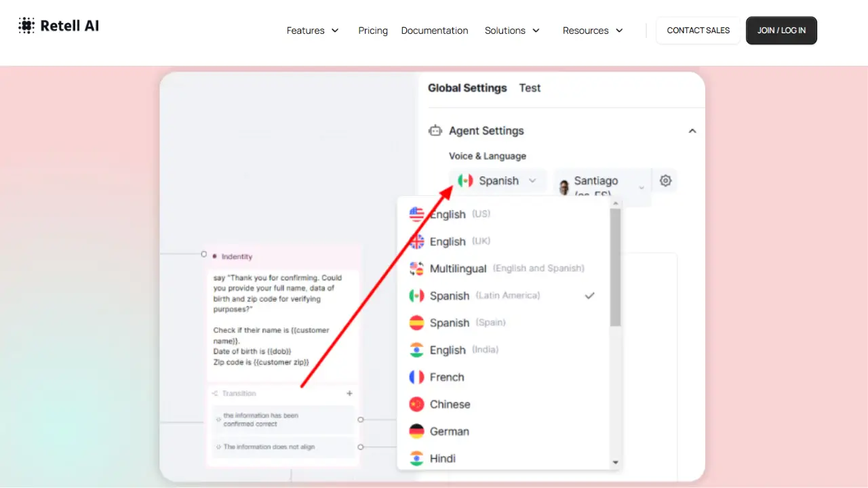868x488 pixels.
Task: Choose French from the language list
Action: (x=504, y=377)
